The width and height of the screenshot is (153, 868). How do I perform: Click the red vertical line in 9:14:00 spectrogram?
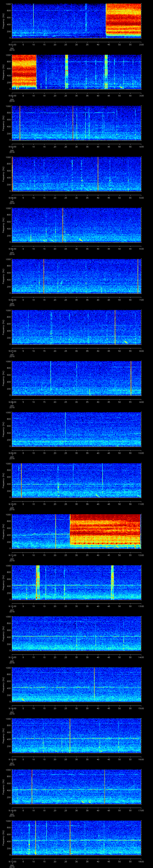[x=94, y=684]
